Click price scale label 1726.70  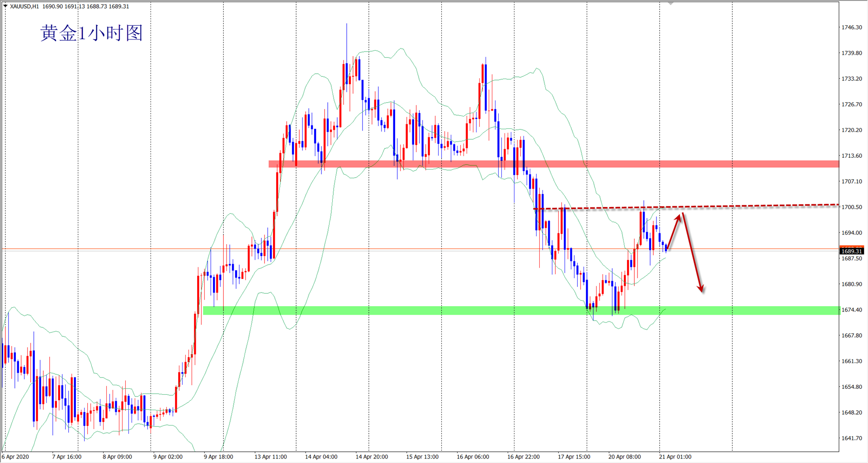click(x=851, y=104)
